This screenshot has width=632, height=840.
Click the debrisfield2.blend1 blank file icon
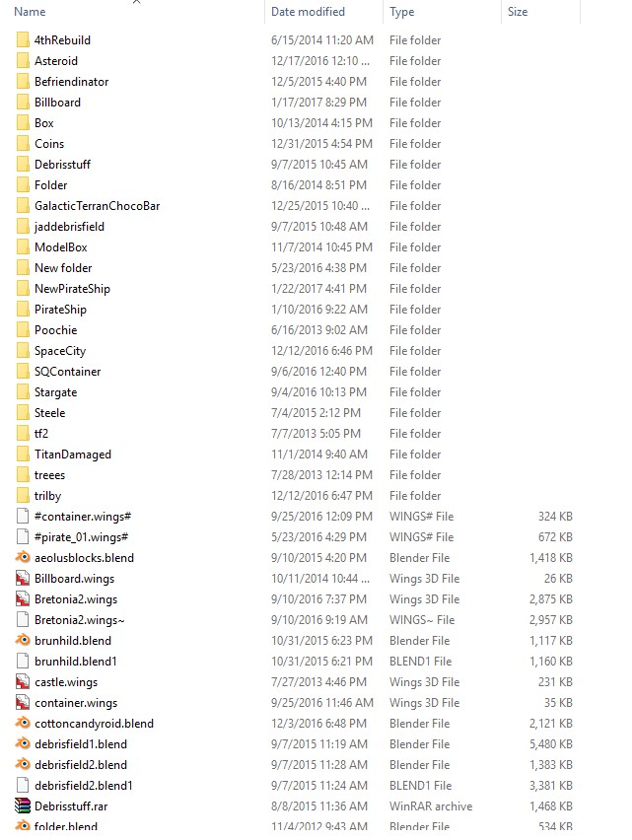click(23, 786)
